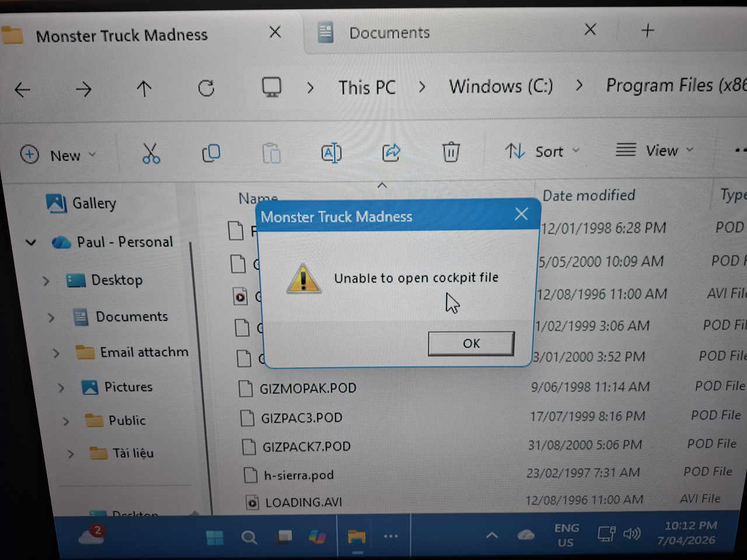Click the monitor icon in the address bar
Screen dimensions: 747x560
click(271, 87)
